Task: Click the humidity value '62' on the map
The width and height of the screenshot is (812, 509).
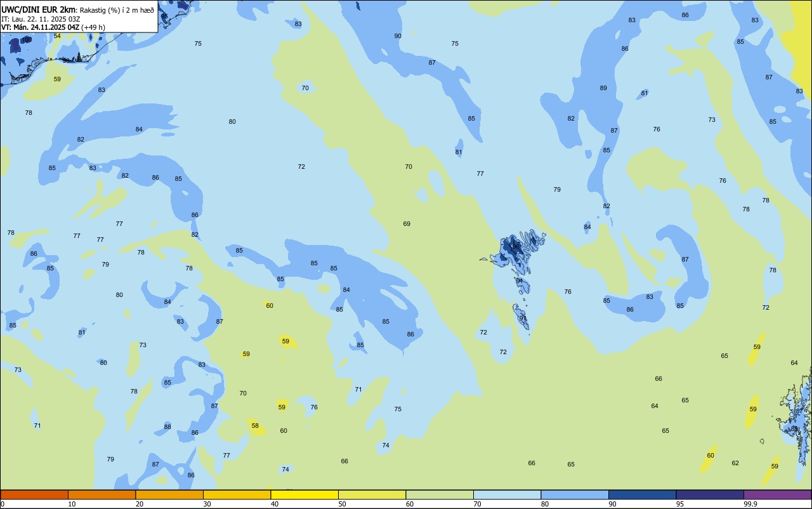Action: (x=735, y=463)
